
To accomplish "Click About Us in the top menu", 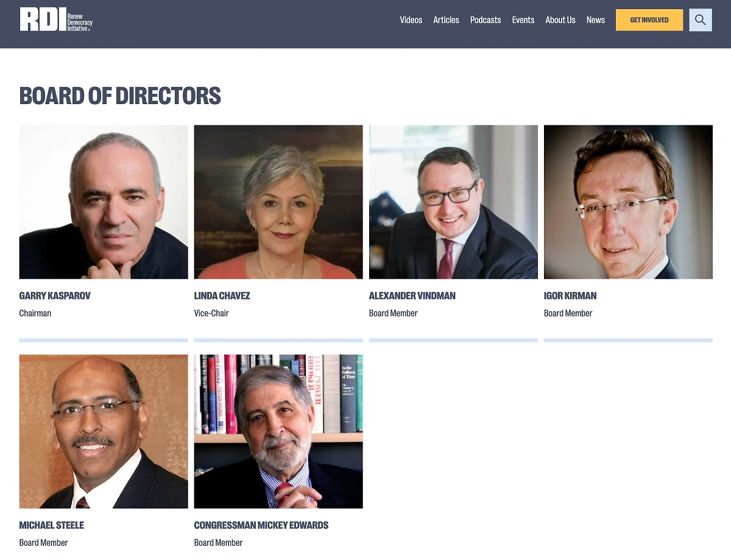I will (x=560, y=20).
